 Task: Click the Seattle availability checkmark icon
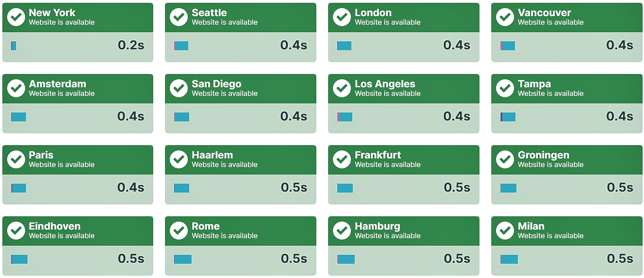point(179,18)
